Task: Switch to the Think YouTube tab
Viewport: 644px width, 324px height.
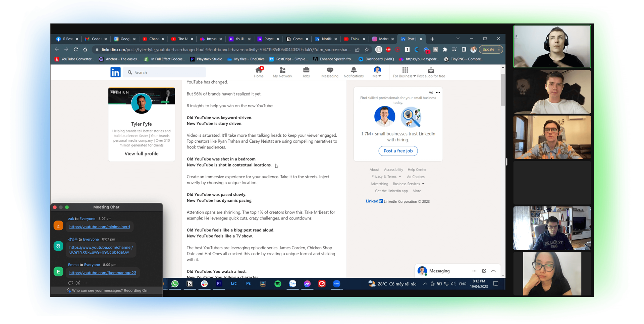Action: pos(355,39)
